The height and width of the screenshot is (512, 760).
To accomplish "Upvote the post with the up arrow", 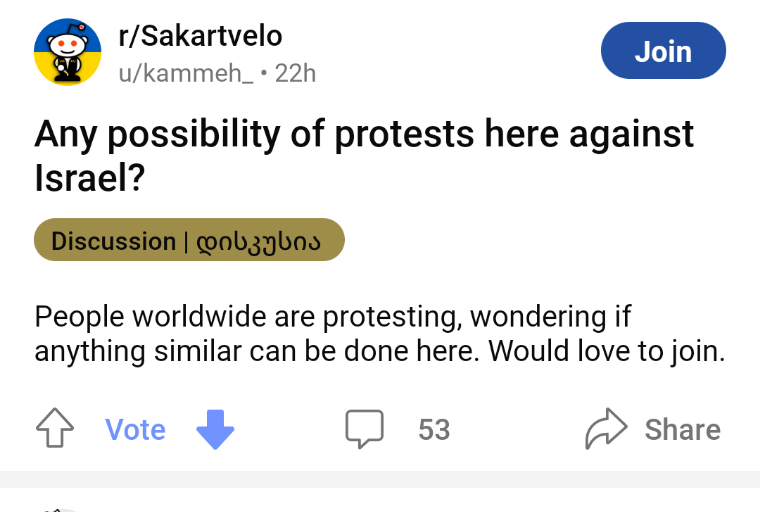I will (55, 428).
